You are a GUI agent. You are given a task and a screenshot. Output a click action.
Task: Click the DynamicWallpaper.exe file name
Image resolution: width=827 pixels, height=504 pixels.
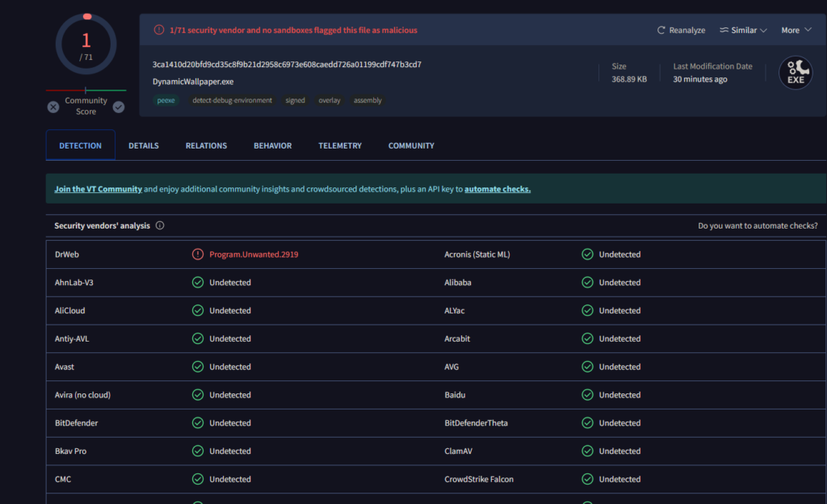193,82
